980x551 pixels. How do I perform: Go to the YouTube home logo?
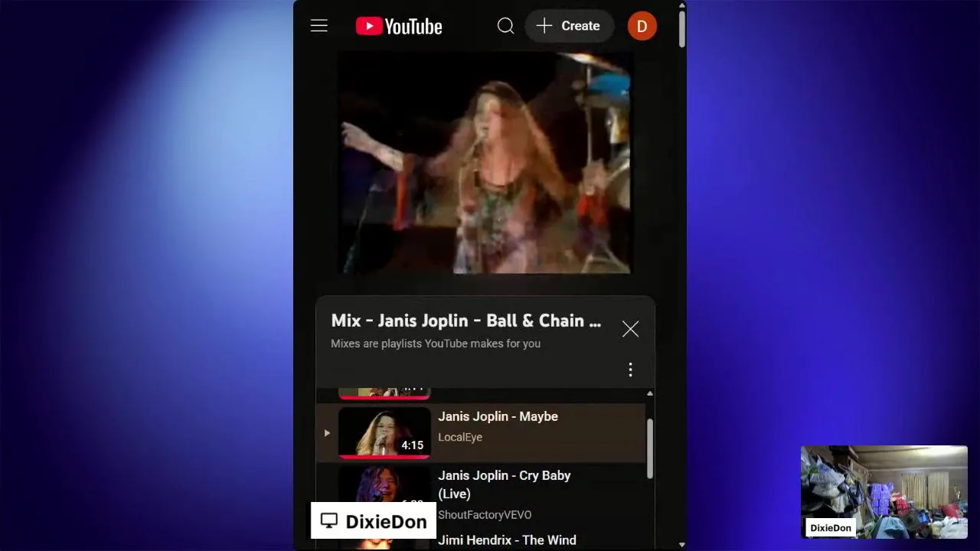[399, 26]
